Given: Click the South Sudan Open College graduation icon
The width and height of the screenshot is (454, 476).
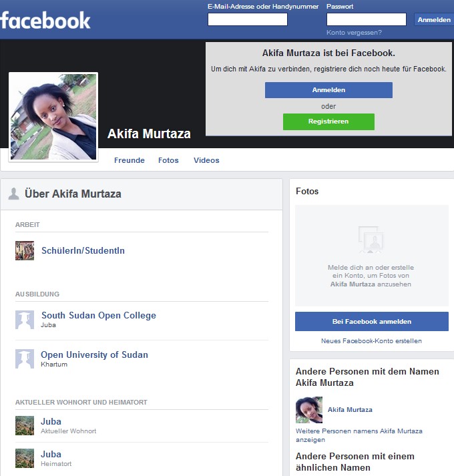Looking at the screenshot, I should pos(25,320).
